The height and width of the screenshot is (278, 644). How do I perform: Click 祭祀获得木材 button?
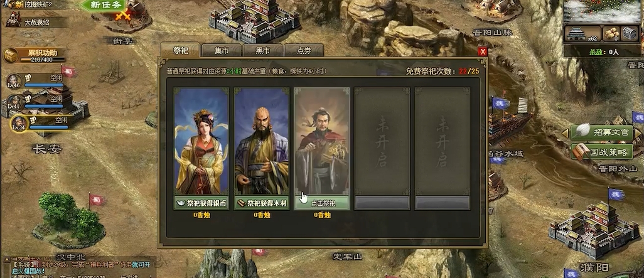262,203
